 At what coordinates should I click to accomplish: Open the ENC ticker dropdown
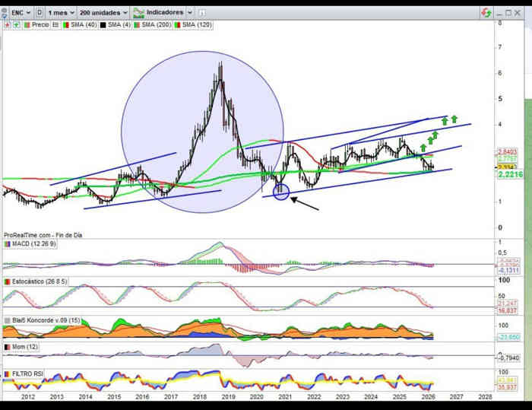pyautogui.click(x=18, y=13)
